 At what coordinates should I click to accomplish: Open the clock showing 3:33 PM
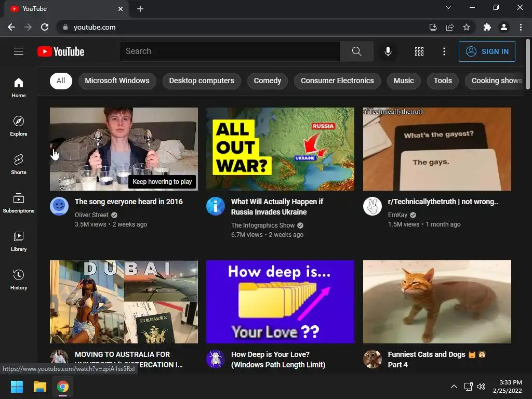click(507, 387)
